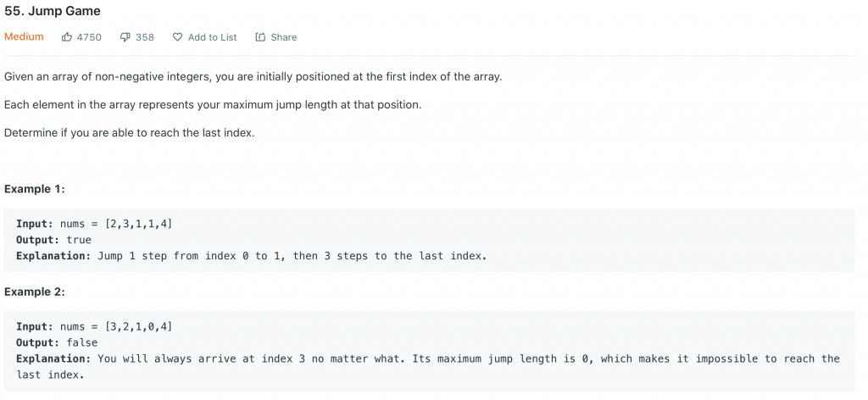Viewport: 868px width, 400px height.
Task: Click the Example 2 heading
Action: (35, 292)
